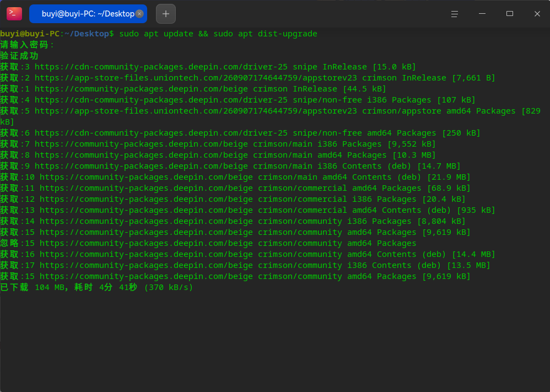Click the command text 'sudo apt update && sudo apt dist-upgrade'

point(218,34)
